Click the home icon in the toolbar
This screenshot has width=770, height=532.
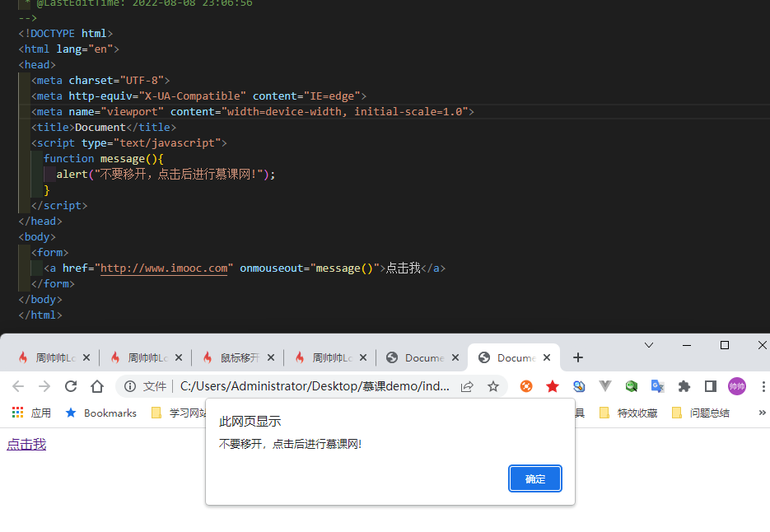(x=96, y=385)
